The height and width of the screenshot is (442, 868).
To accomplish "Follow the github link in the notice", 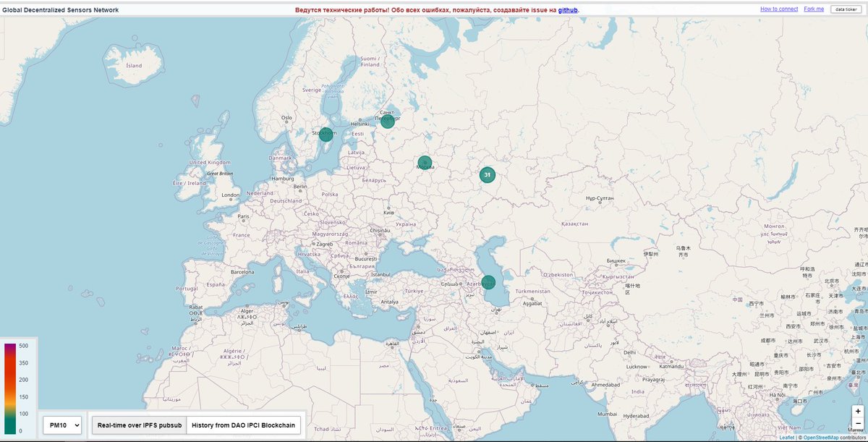I will (568, 10).
